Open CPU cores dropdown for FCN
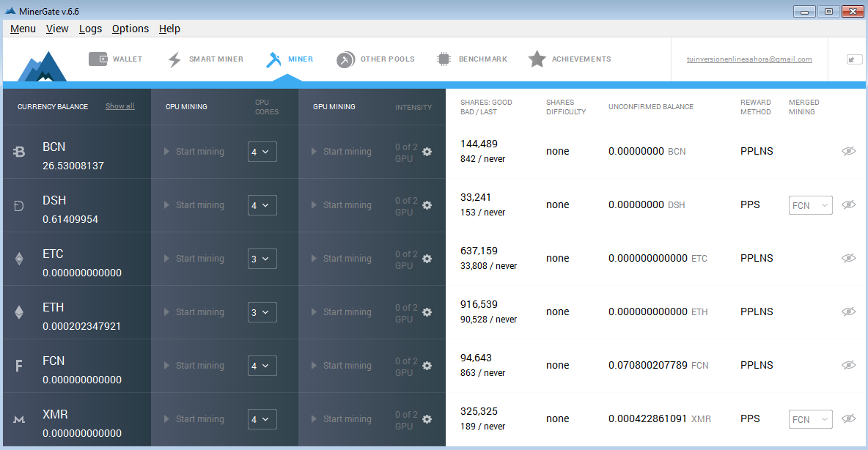 (262, 366)
